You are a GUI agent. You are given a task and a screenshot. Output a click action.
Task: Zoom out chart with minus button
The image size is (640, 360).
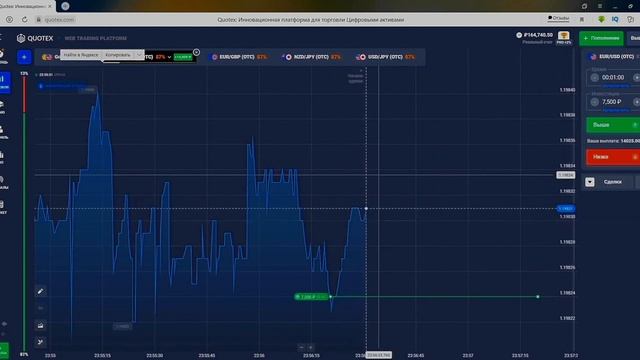[x=301, y=347]
